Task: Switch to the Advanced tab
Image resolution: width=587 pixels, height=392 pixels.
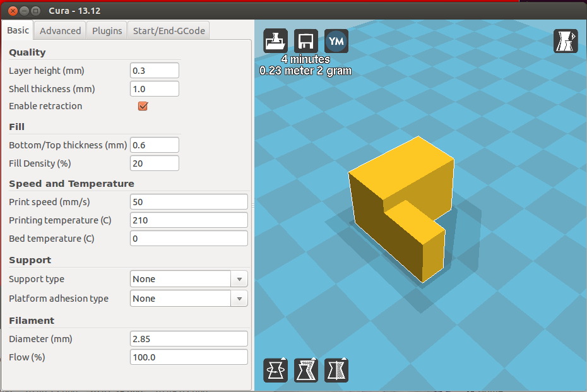Action: (x=60, y=30)
